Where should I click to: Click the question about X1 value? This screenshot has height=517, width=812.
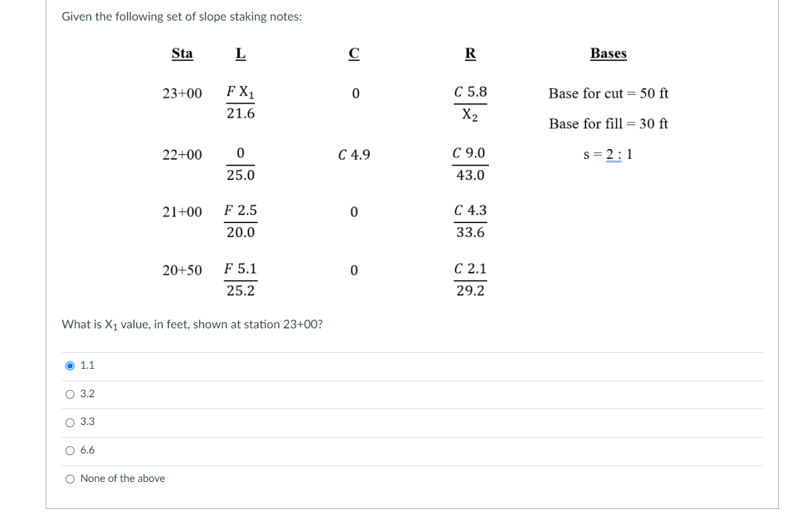pyautogui.click(x=192, y=324)
